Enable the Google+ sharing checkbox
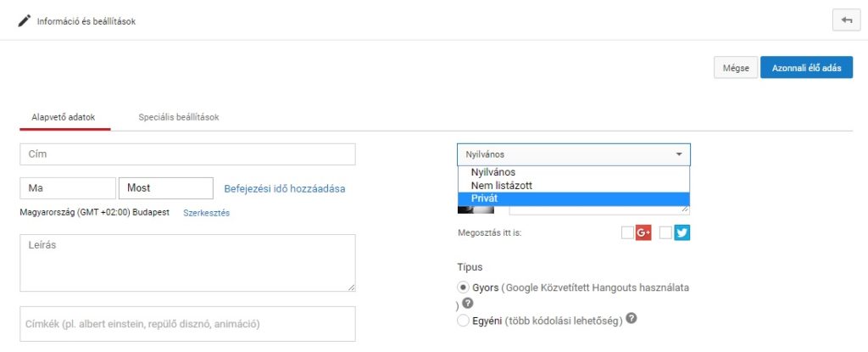The image size is (868, 352). point(627,232)
